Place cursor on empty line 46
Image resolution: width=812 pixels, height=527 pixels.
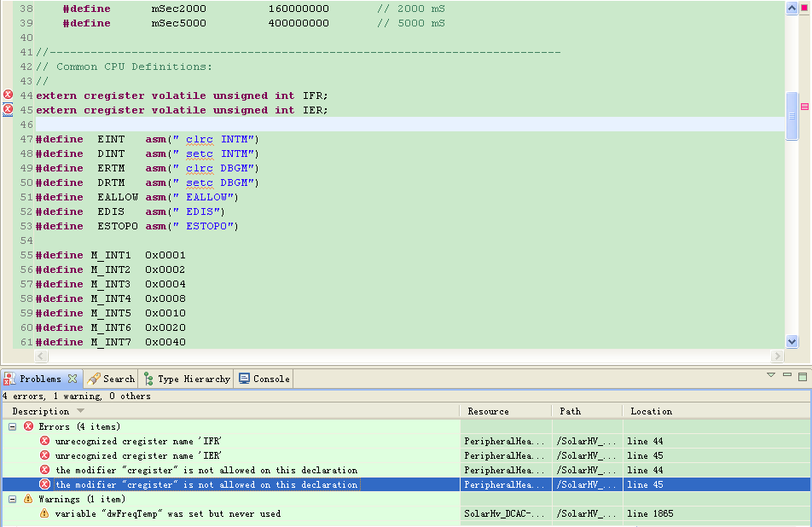coord(409,125)
